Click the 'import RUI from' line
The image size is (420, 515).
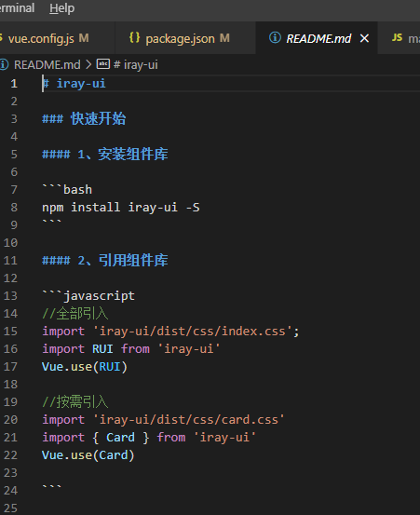pos(131,349)
